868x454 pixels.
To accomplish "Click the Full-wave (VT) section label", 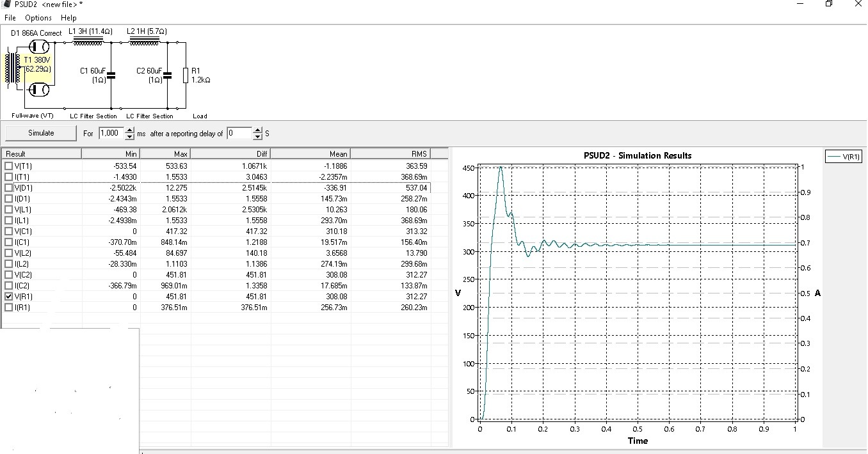I will click(32, 116).
